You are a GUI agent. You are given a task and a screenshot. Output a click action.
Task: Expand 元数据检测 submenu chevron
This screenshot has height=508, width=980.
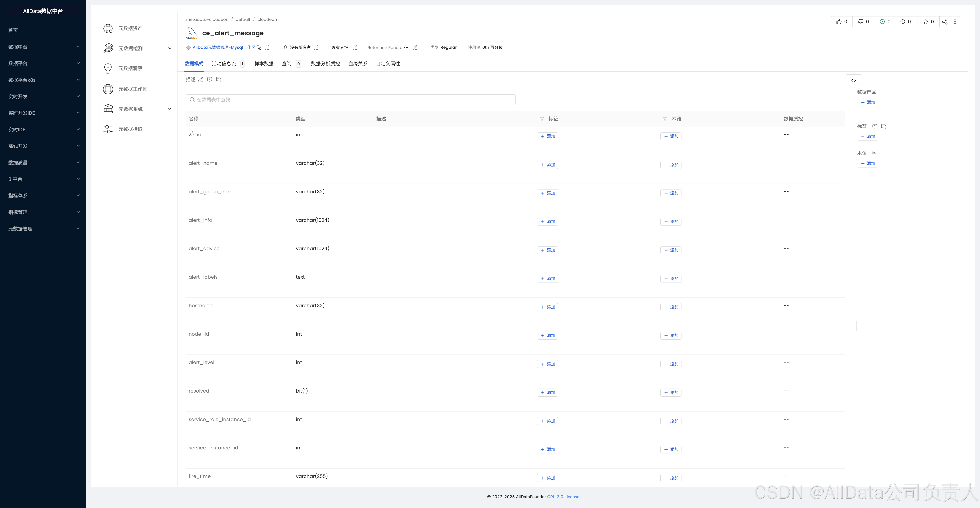pos(170,48)
